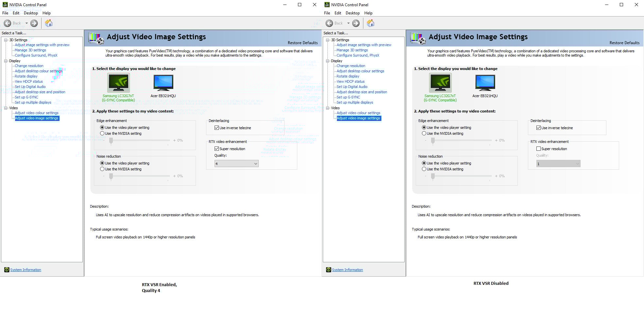The height and width of the screenshot is (310, 644).
Task: Open NVIDIA Control Panel home via house icon
Action: (49, 23)
